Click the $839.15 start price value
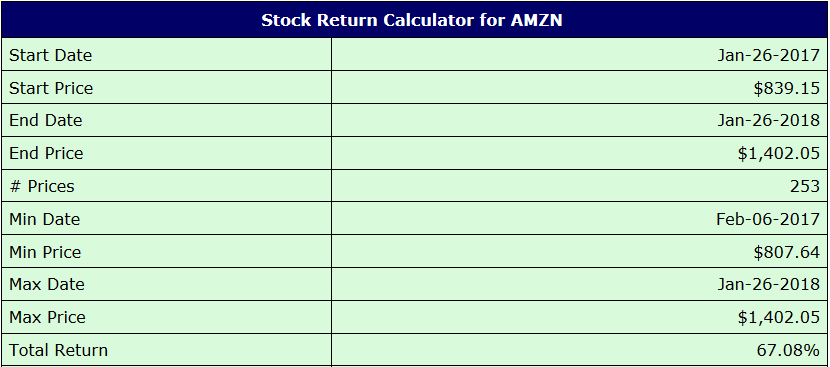Viewport: 830px width, 367px height. tap(787, 88)
